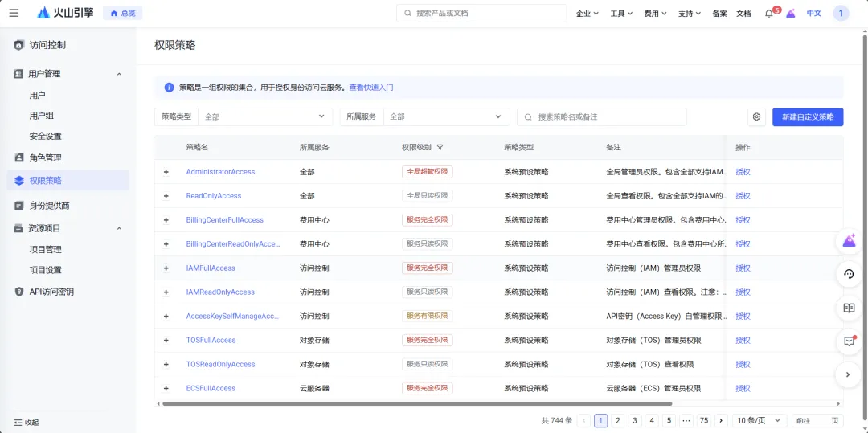Screen dimensions: 868x433
Task: Open the 查看快速入门 link
Action: pyautogui.click(x=371, y=88)
